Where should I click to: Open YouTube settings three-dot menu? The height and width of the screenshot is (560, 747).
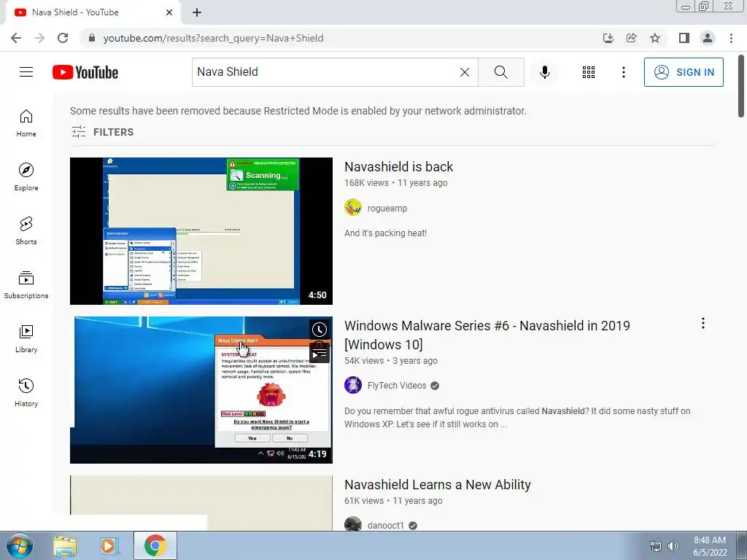click(x=623, y=72)
